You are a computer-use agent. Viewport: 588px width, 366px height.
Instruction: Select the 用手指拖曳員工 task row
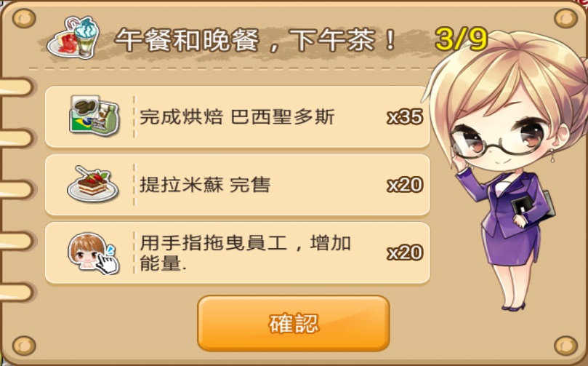tap(238, 253)
